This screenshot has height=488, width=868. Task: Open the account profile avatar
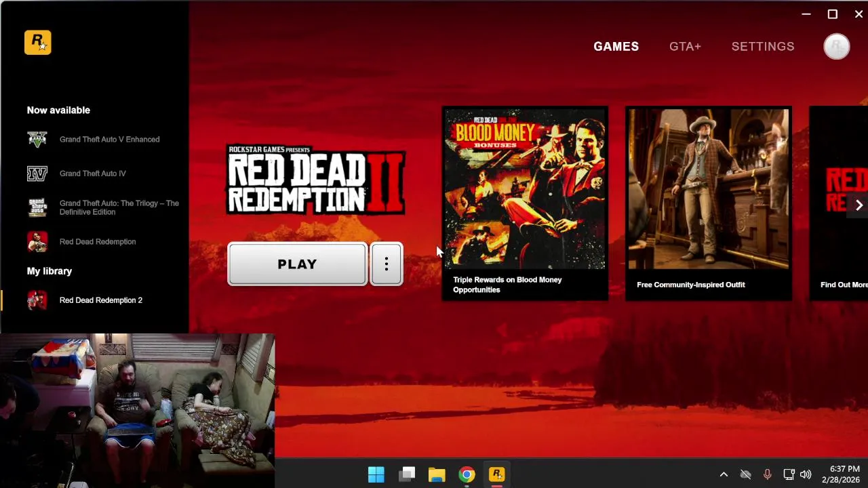(836, 47)
